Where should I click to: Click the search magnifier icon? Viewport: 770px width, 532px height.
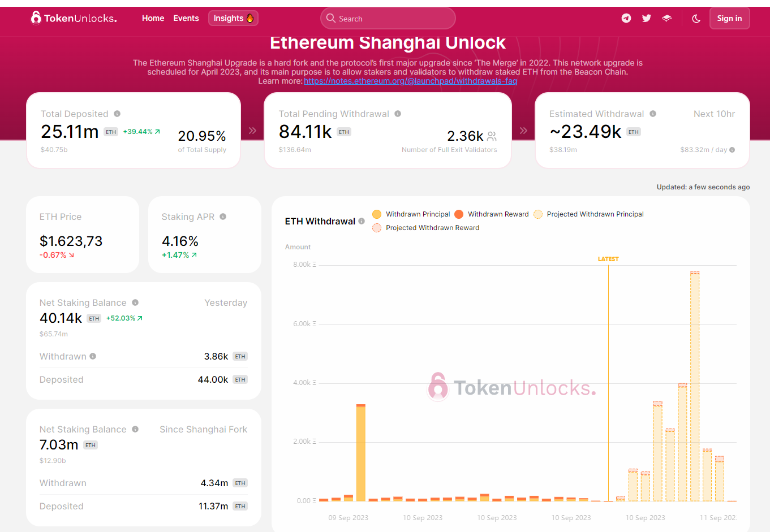point(331,18)
